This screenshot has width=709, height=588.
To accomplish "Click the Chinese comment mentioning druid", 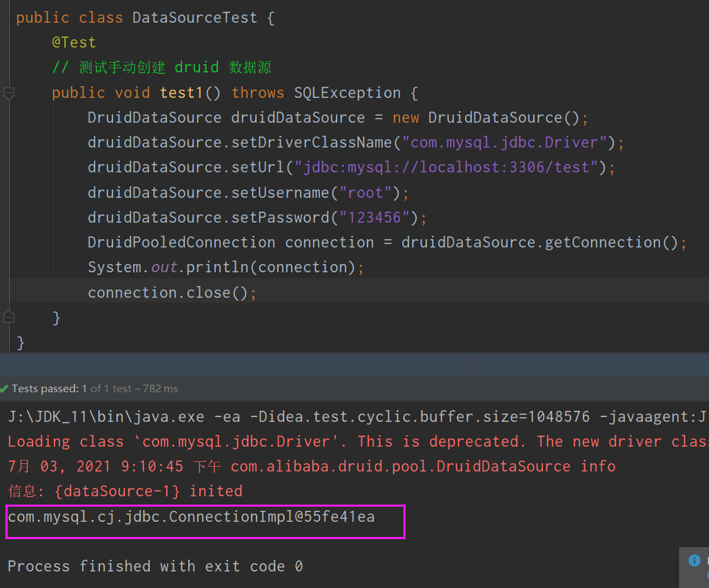I will coord(161,68).
